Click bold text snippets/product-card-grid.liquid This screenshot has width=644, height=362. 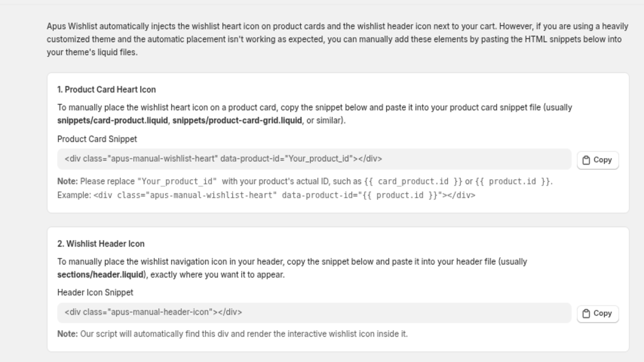(237, 121)
